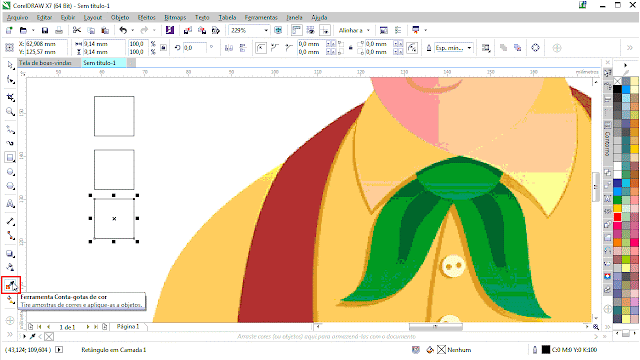Toggle relative corner scaling button
The image size is (640, 360).
click(412, 48)
